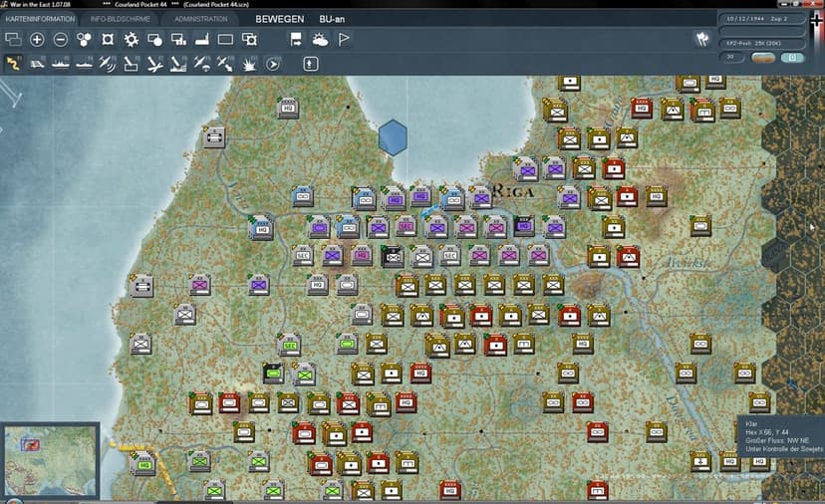
Task: Open the KARTENINFORMATION tab
Action: [40, 19]
